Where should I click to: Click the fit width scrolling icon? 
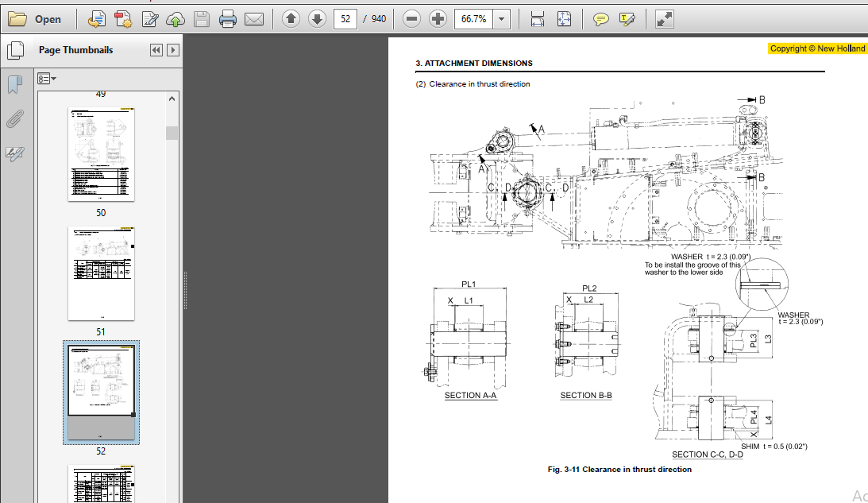537,19
